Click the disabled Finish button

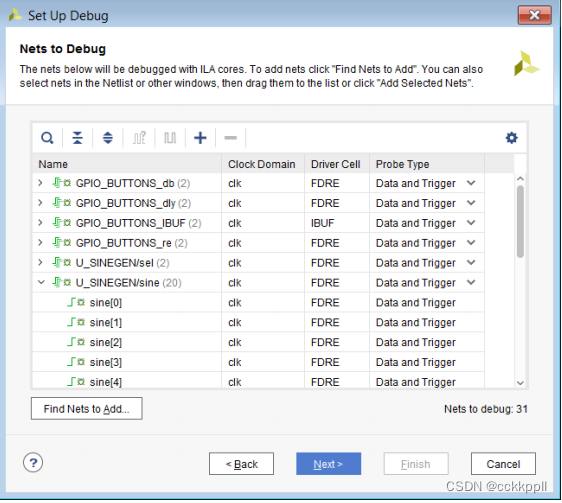pos(416,464)
